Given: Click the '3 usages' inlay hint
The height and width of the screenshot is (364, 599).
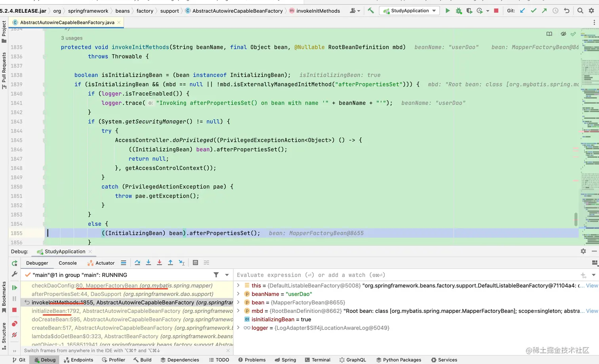Looking at the screenshot, I should click(x=72, y=38).
